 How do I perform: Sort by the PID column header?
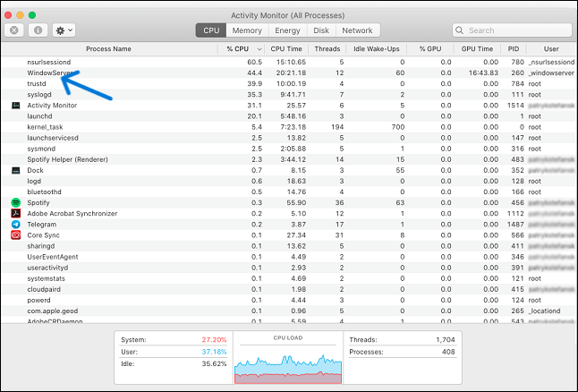click(513, 48)
